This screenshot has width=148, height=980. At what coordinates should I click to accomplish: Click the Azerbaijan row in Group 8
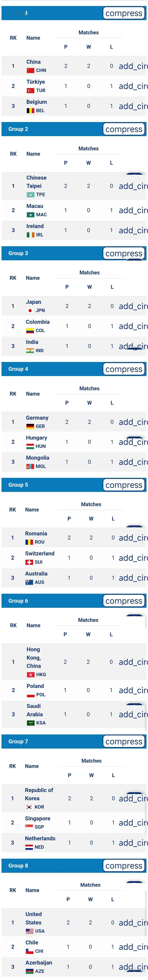74,967
